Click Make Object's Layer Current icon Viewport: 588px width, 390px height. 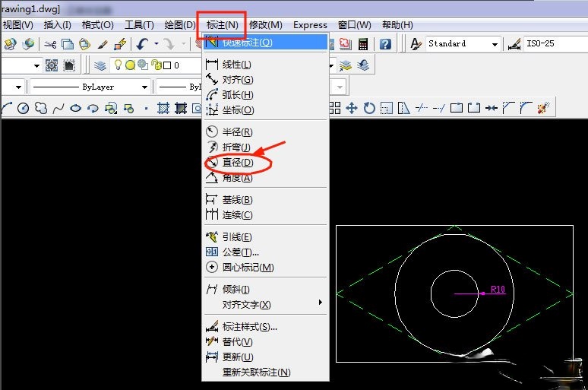click(x=346, y=65)
